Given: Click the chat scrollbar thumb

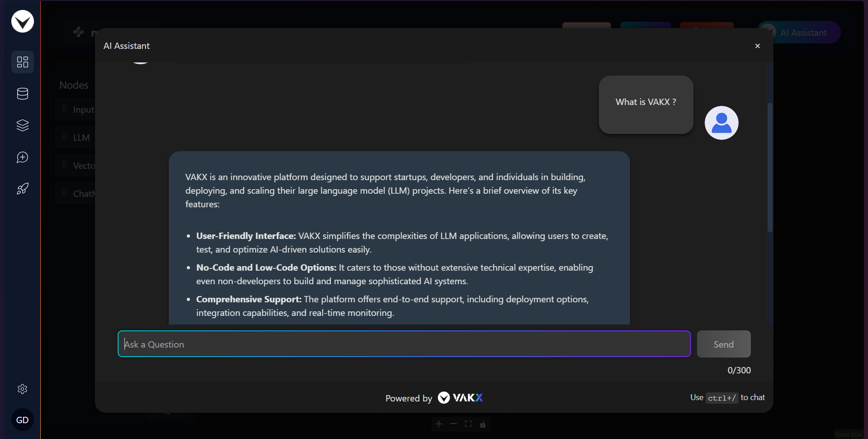Looking at the screenshot, I should point(770,167).
